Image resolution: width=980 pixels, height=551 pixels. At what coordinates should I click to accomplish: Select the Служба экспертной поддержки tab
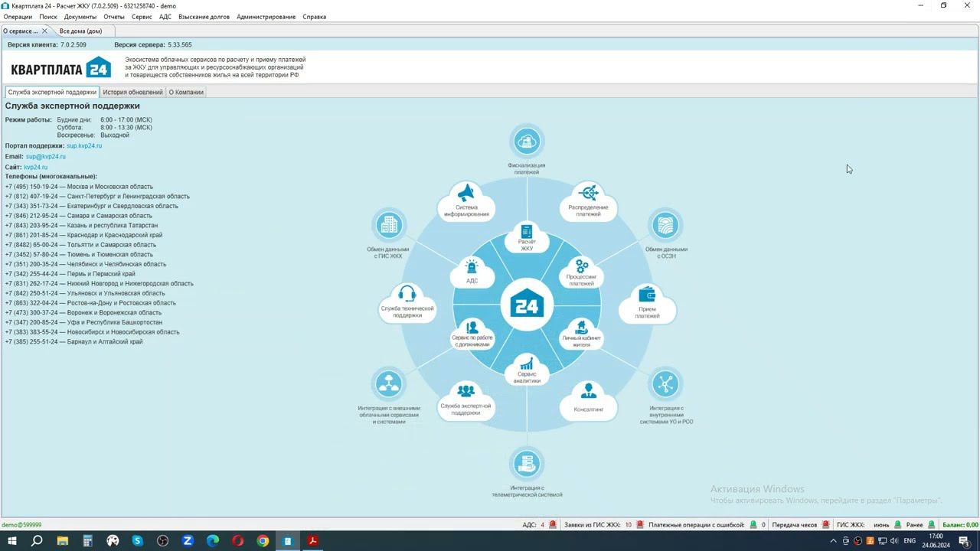[x=52, y=92]
